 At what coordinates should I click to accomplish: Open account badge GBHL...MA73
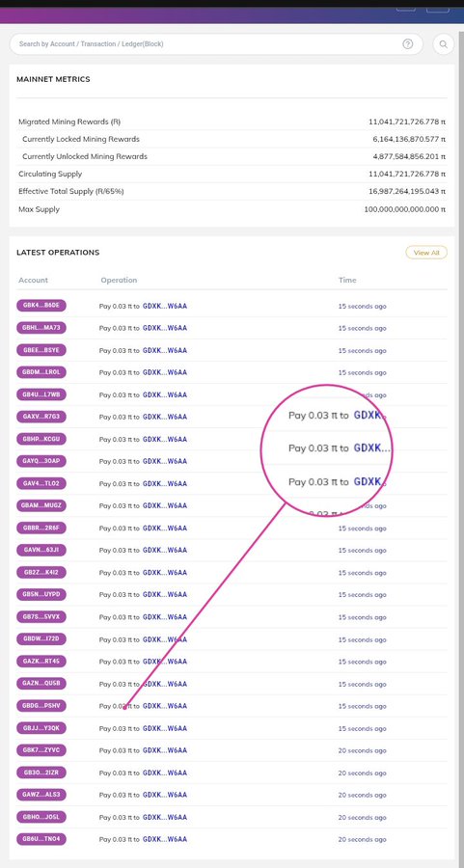pyautogui.click(x=41, y=328)
